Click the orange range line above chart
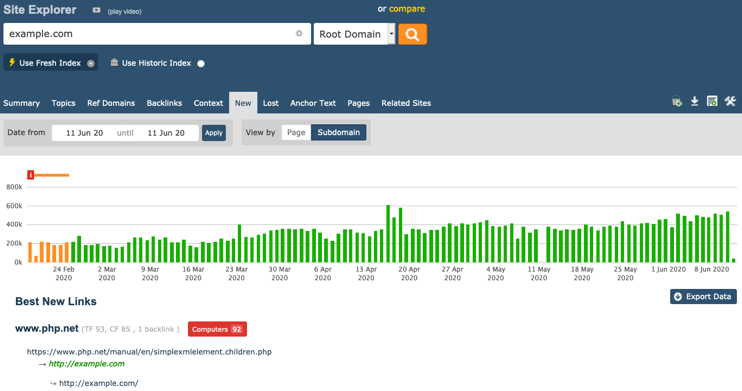This screenshot has width=742, height=391. pos(52,175)
